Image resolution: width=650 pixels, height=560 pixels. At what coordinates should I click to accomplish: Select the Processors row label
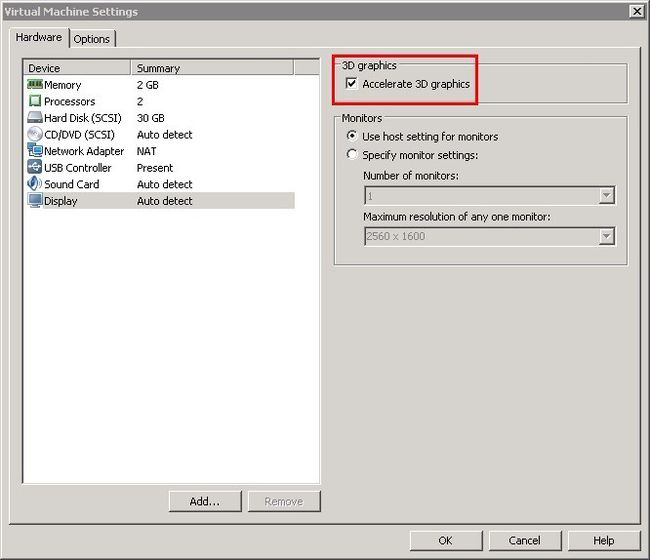[x=70, y=102]
